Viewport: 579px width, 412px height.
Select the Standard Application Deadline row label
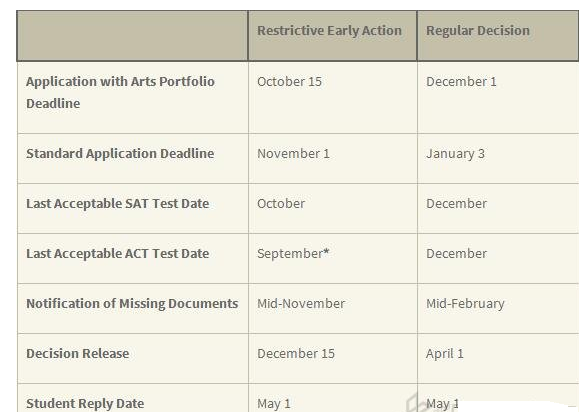pyautogui.click(x=120, y=154)
